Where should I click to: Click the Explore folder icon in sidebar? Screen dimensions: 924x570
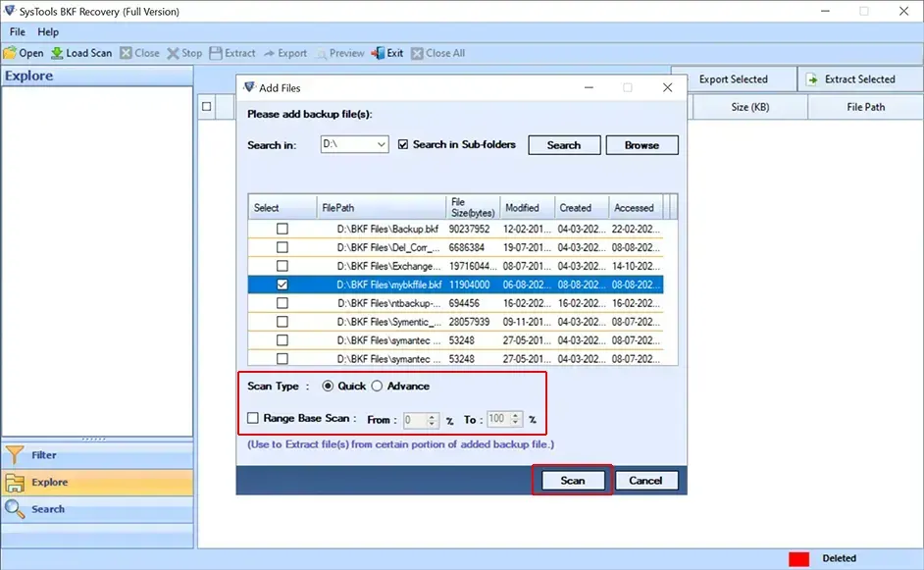pyautogui.click(x=15, y=482)
